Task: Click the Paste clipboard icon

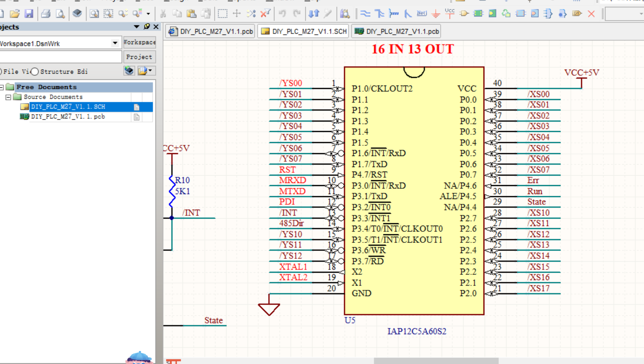Action: click(191, 14)
